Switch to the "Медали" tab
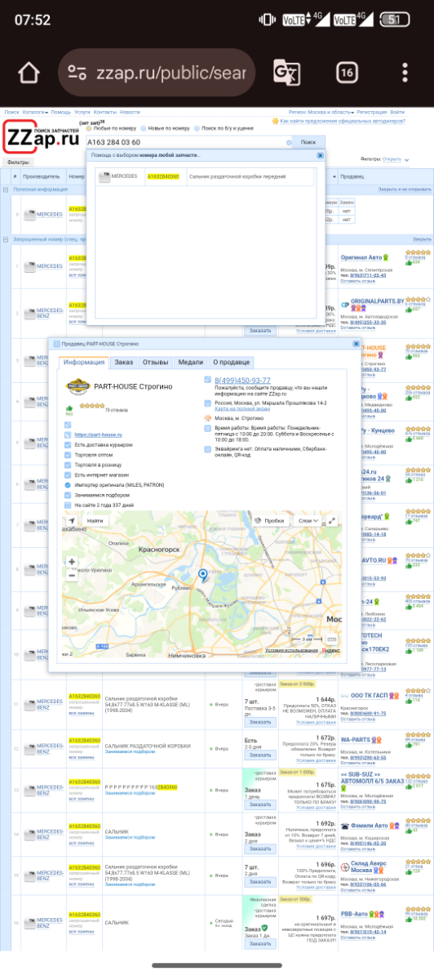 point(191,363)
